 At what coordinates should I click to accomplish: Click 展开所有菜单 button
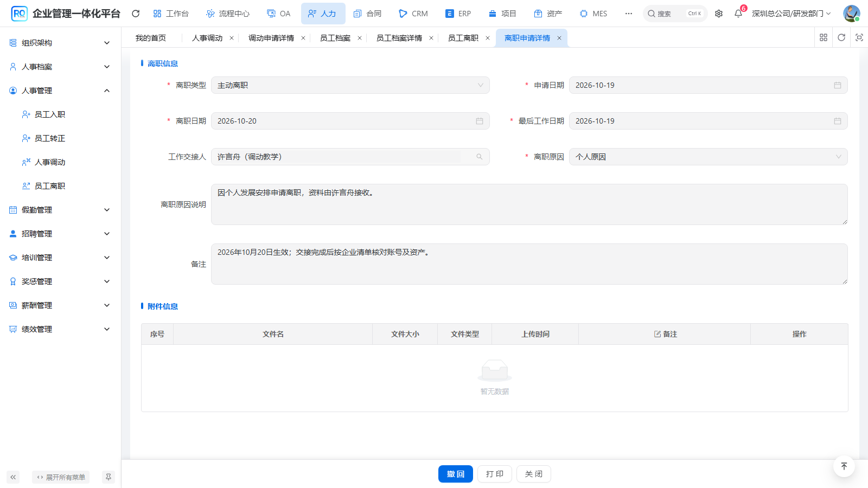pyautogui.click(x=61, y=477)
